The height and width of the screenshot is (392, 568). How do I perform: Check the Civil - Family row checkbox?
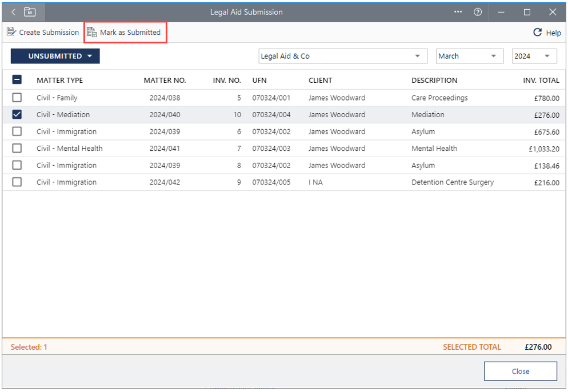click(x=17, y=98)
